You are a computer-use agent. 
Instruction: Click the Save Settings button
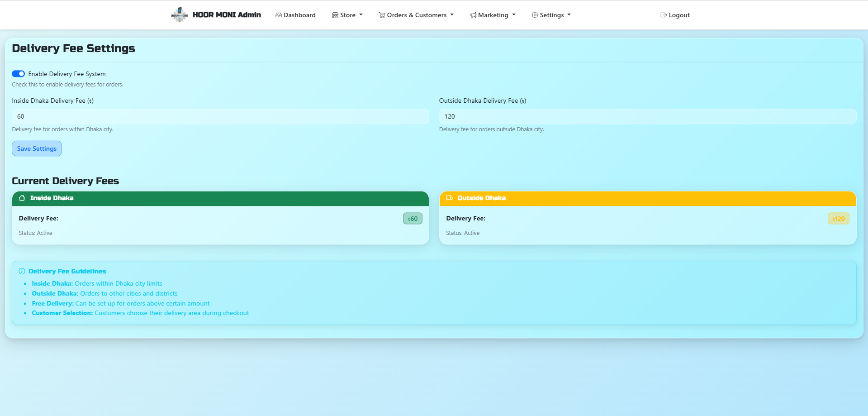[37, 148]
